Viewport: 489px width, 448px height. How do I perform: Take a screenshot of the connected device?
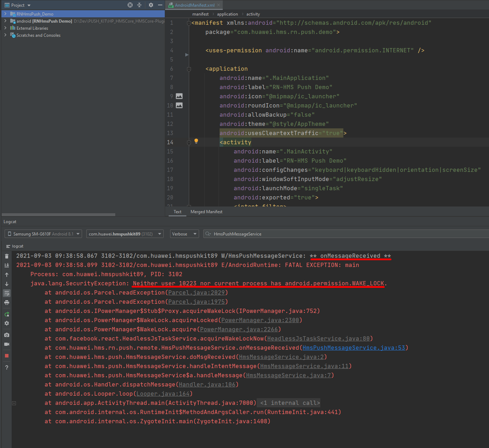point(6,334)
